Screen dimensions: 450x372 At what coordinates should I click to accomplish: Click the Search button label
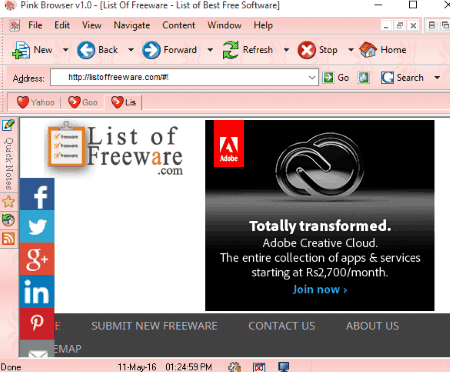(x=410, y=78)
